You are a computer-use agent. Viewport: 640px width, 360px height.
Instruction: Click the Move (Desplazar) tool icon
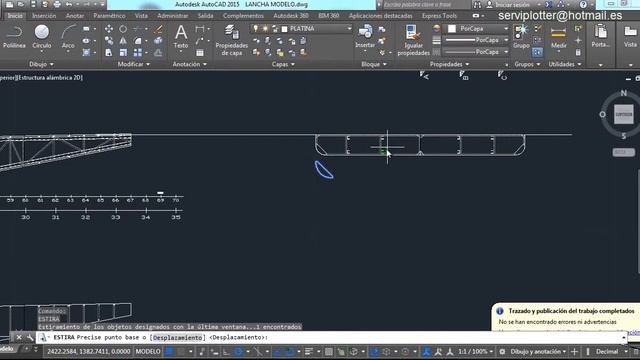pyautogui.click(x=109, y=29)
